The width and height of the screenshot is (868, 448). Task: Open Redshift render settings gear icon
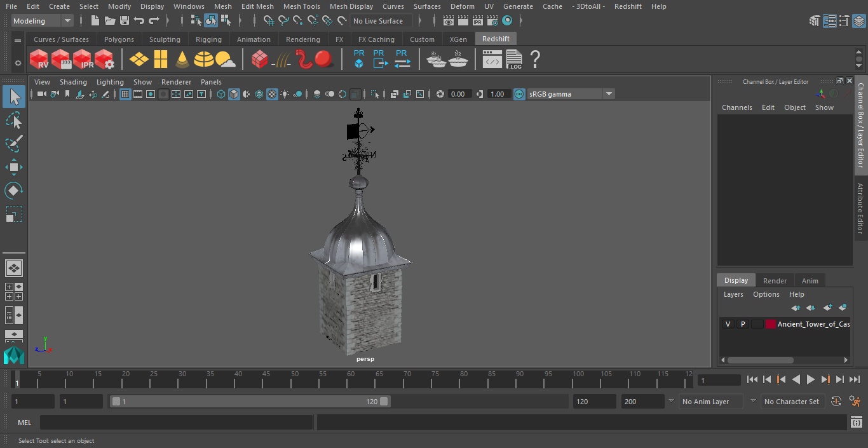104,60
